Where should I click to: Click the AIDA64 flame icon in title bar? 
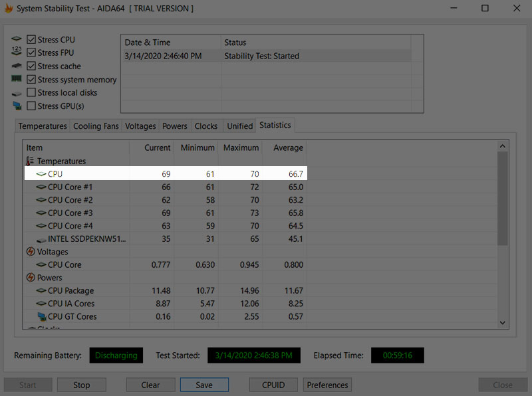(x=9, y=9)
